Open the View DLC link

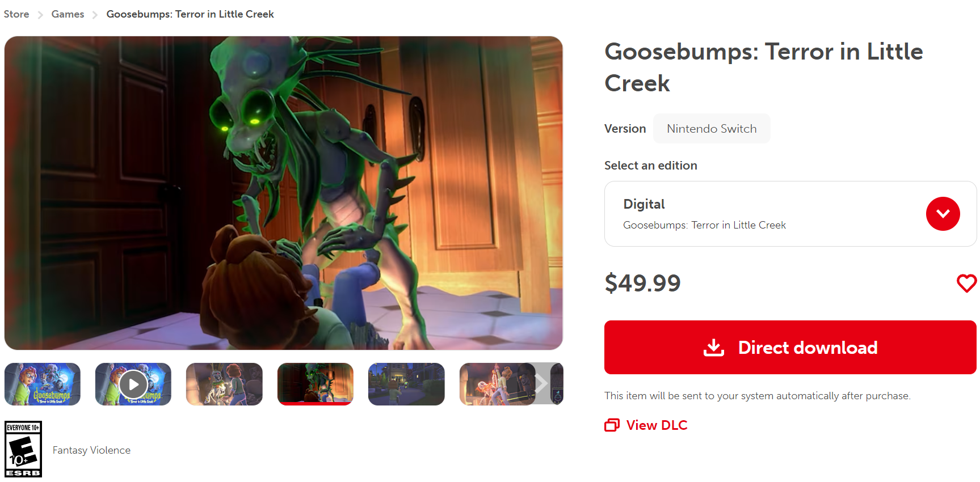coord(657,425)
